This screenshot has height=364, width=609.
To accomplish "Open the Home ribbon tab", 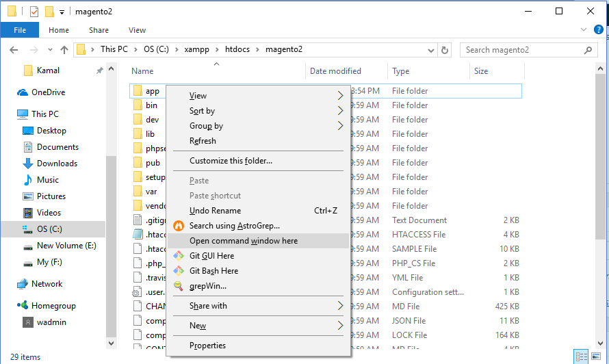I will (x=59, y=30).
